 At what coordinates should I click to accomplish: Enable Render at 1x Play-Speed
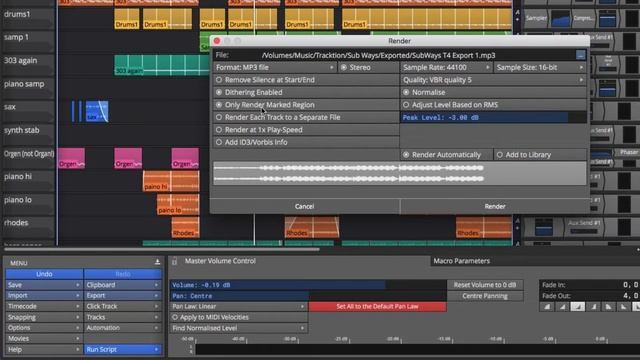306,130
